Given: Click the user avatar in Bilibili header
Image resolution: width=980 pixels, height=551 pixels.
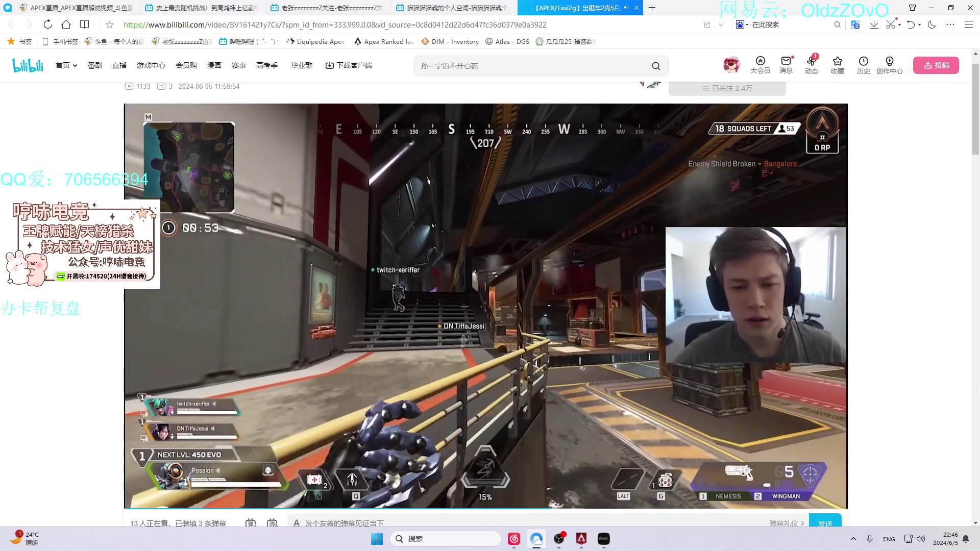Looking at the screenshot, I should 731,65.
